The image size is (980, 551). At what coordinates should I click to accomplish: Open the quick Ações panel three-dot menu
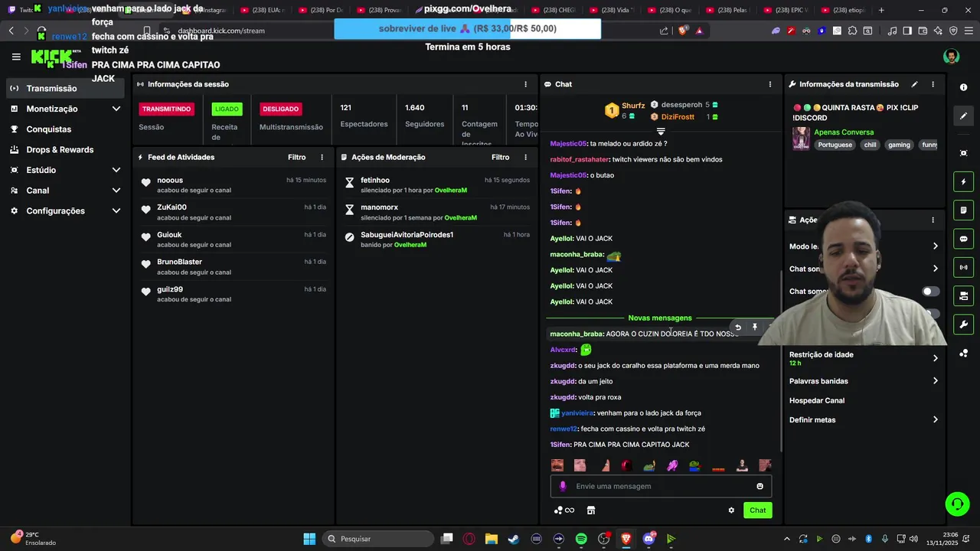pos(933,220)
